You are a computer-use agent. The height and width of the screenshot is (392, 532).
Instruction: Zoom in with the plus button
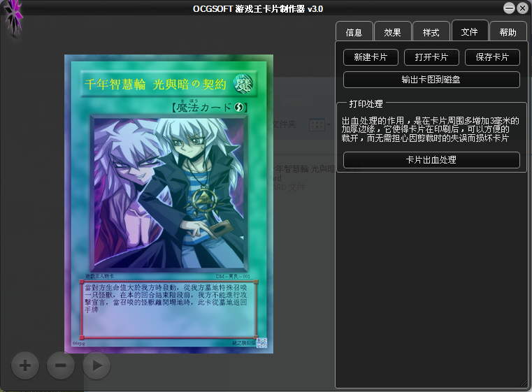click(x=25, y=365)
